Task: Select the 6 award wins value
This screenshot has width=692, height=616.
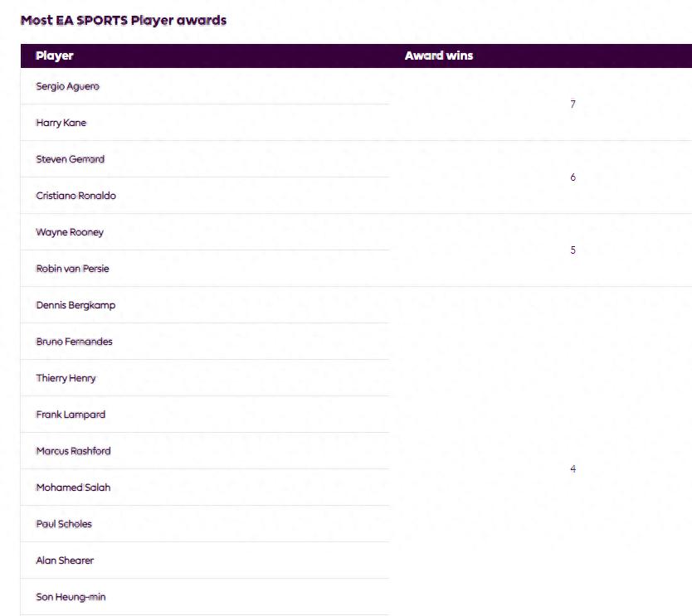Action: [573, 177]
